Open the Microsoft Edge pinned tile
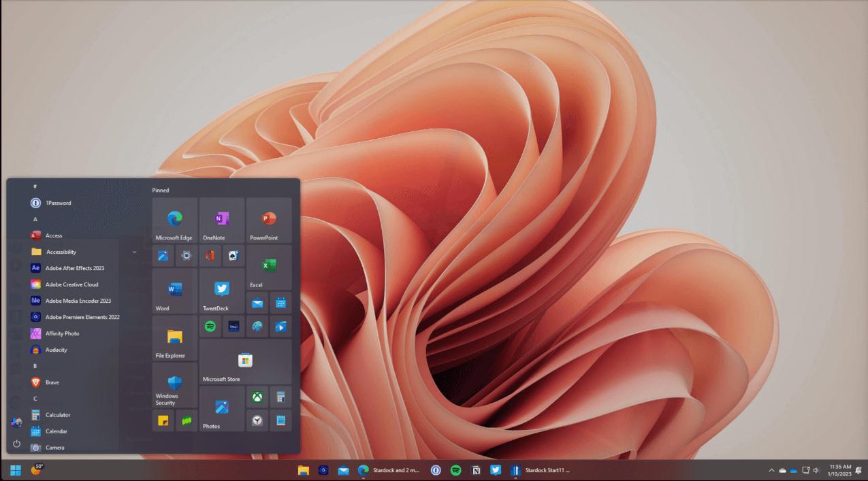 (175, 220)
